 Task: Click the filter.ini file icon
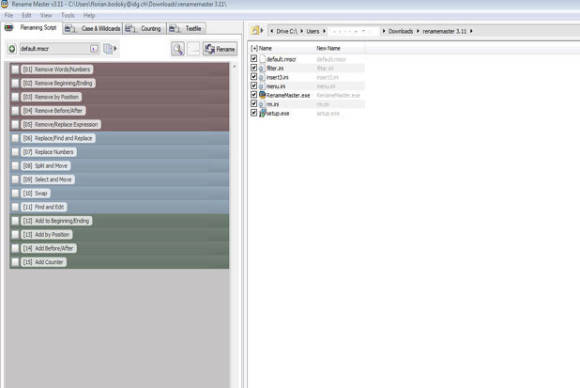click(262, 68)
